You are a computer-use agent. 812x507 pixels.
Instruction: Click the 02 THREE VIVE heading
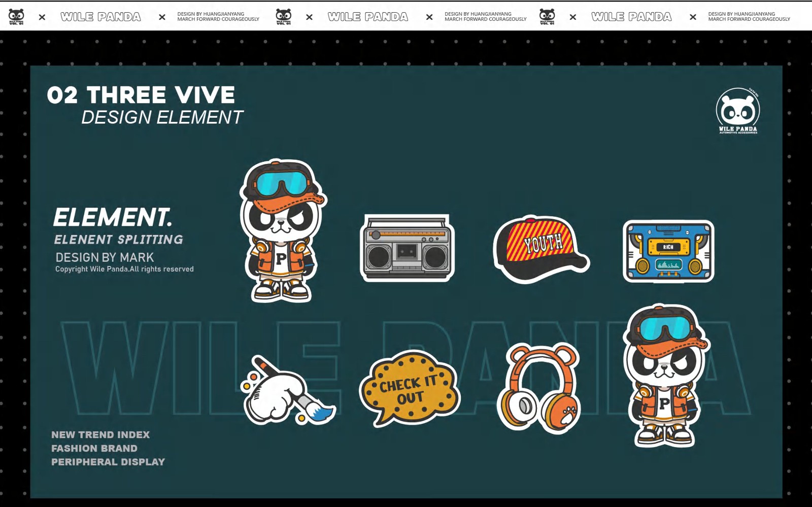tap(141, 95)
